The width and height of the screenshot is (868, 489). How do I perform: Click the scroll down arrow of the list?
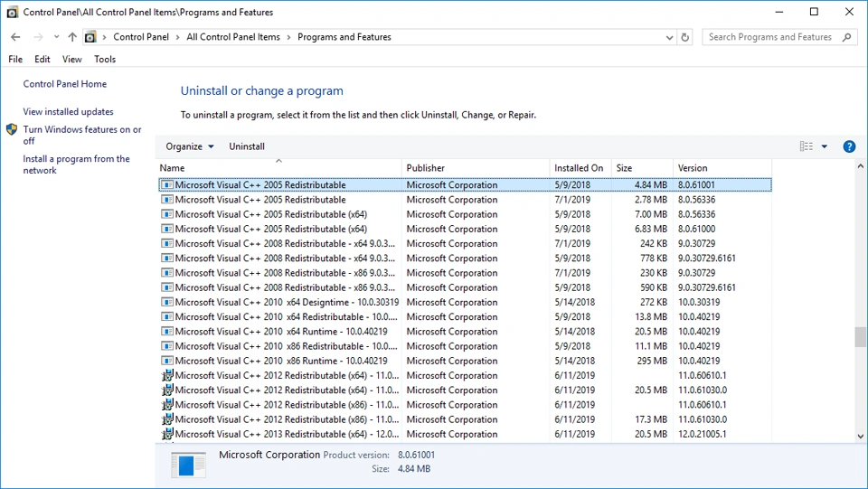860,437
